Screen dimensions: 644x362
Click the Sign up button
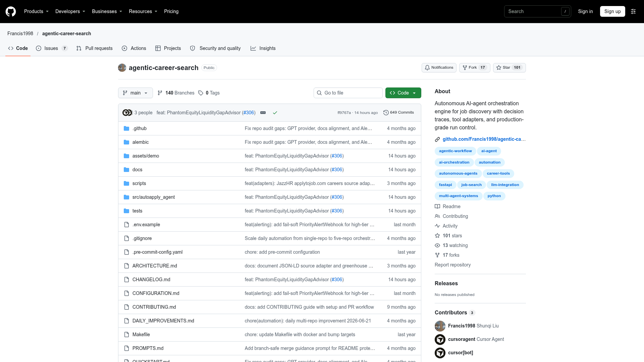click(612, 11)
